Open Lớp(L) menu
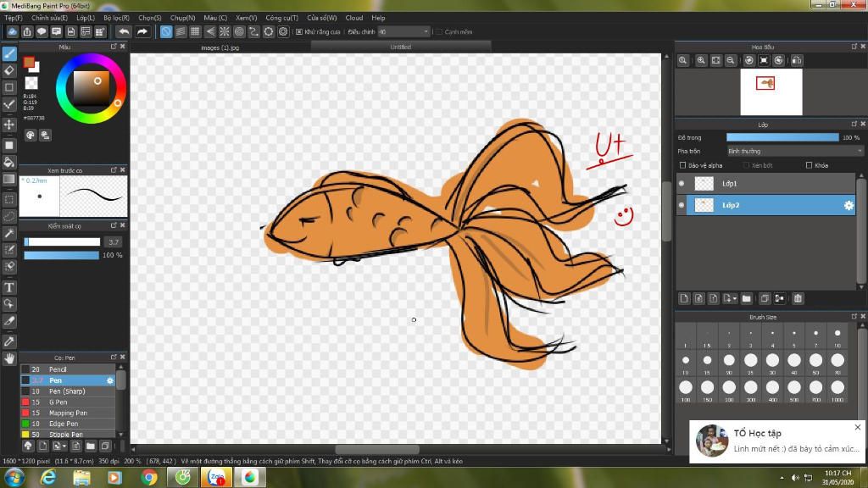Screen dimensions: 868x488 86,18
